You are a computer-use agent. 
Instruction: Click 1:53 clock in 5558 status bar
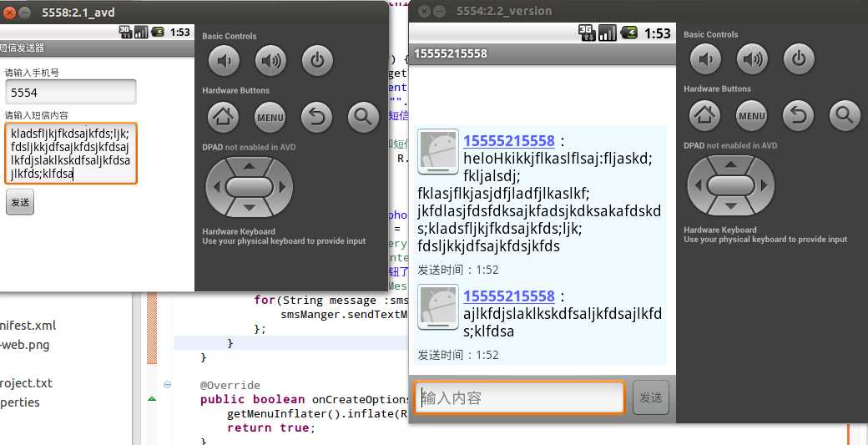point(180,32)
